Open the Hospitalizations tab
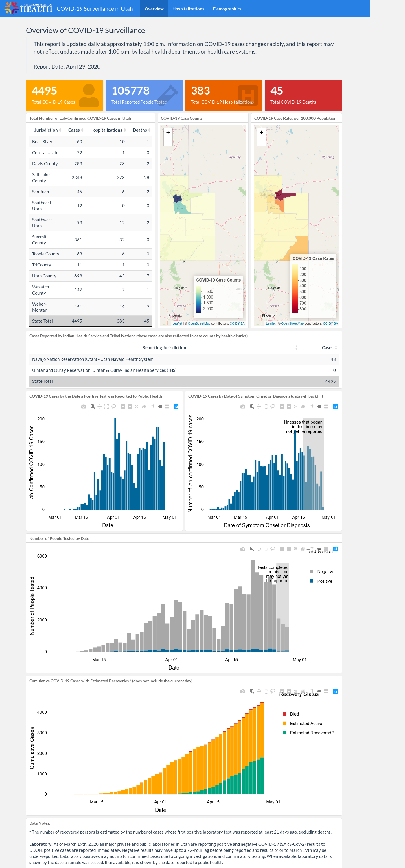Viewport: 405px width, 868px height. [188, 9]
